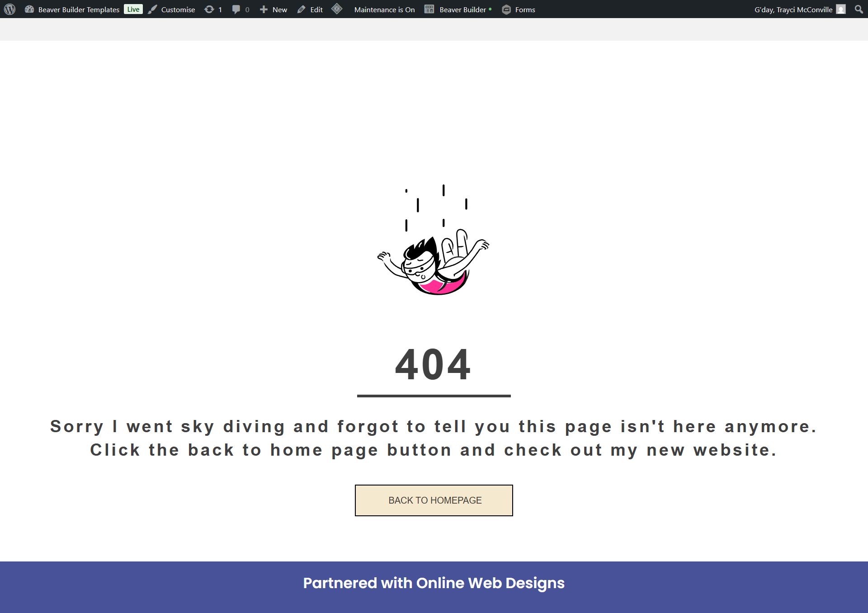Image resolution: width=868 pixels, height=613 pixels.
Task: Expand the New content menu
Action: tap(279, 9)
